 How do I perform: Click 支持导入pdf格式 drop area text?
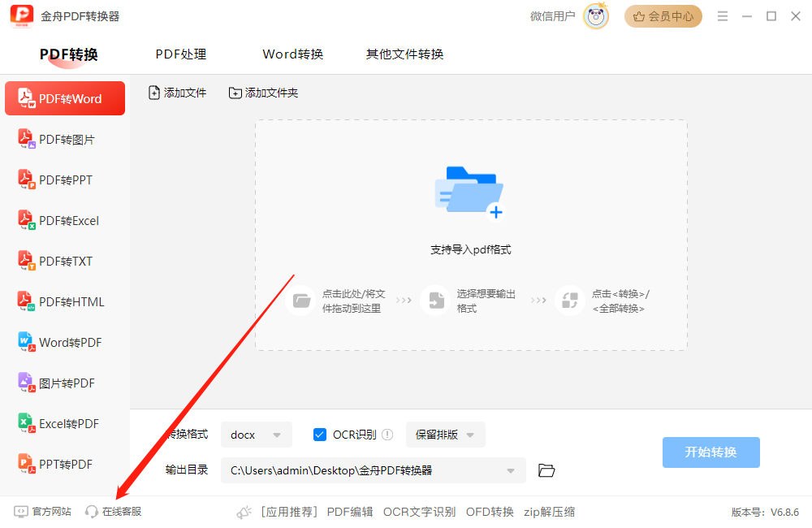point(471,249)
